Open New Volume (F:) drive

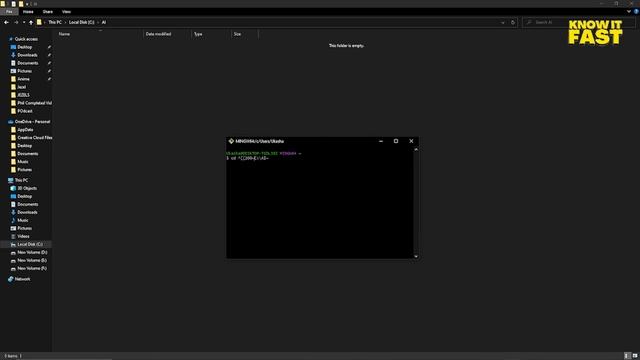32,268
